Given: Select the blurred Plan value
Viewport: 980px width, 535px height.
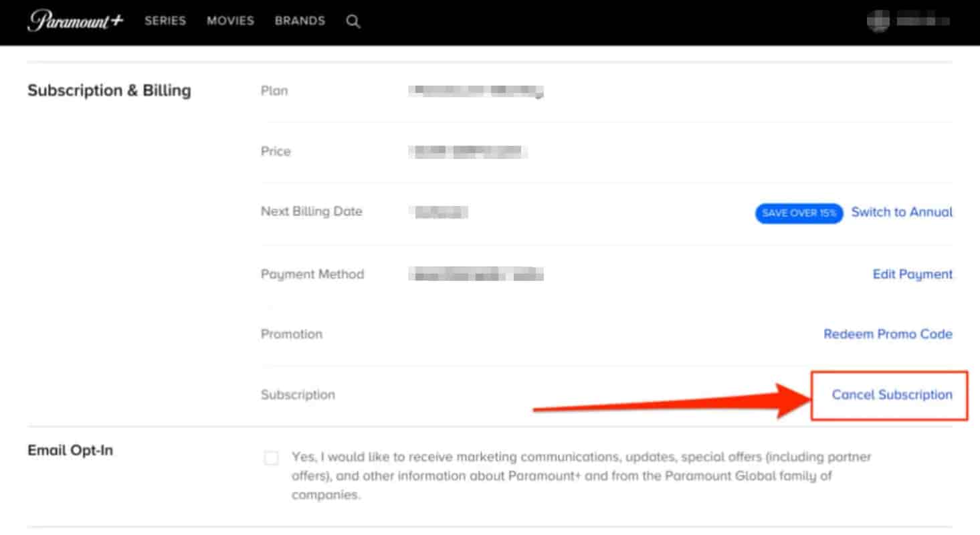Looking at the screenshot, I should 476,91.
